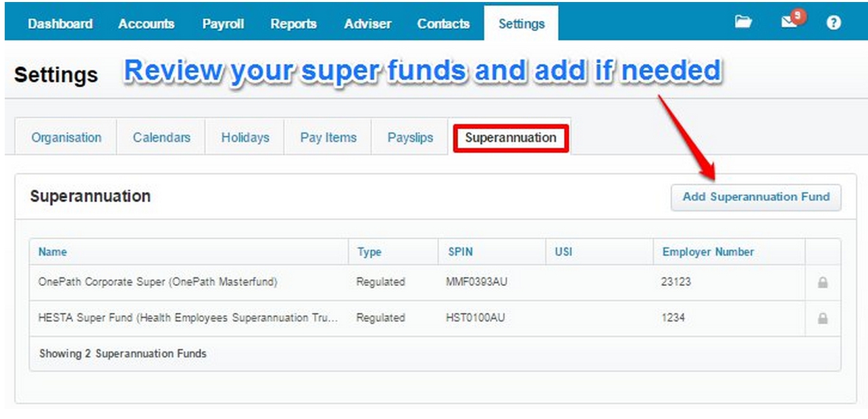Sort funds by the Name column header

(x=53, y=252)
